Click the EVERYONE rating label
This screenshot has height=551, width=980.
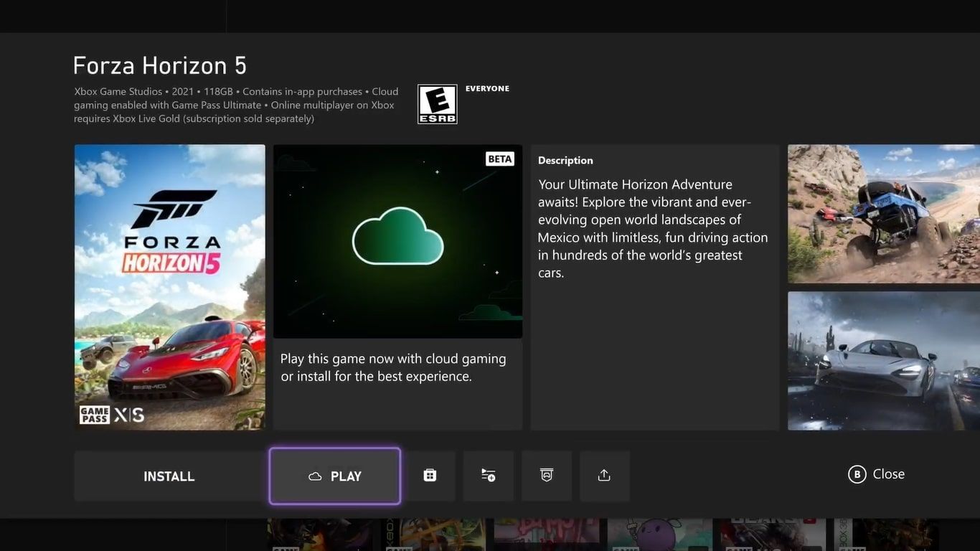point(487,89)
